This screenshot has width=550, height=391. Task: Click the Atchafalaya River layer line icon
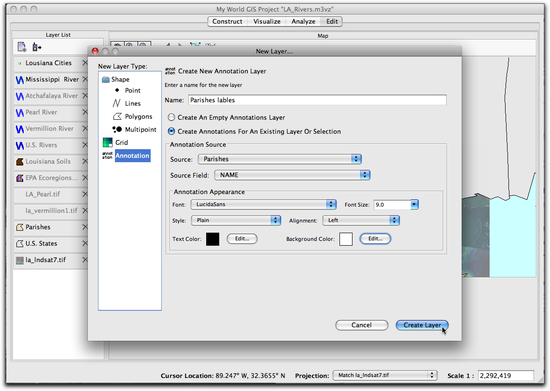click(x=20, y=96)
